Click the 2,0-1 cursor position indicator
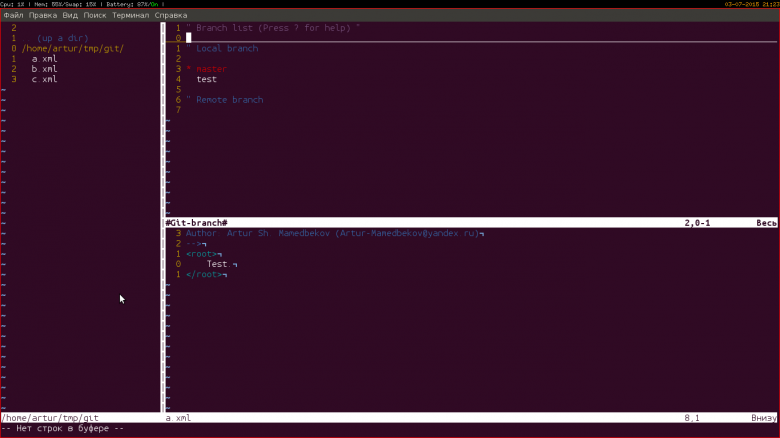Image resolution: width=780 pixels, height=438 pixels. 697,223
